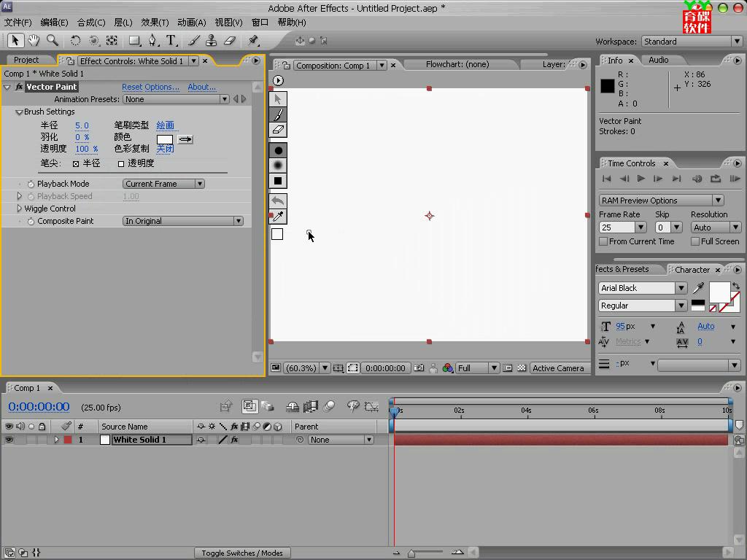Click the brush 颜色 color swatch

pyautogui.click(x=165, y=139)
